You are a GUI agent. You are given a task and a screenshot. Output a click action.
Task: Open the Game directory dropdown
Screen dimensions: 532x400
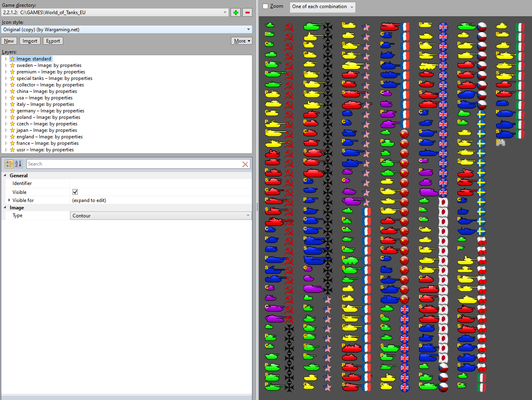225,13
